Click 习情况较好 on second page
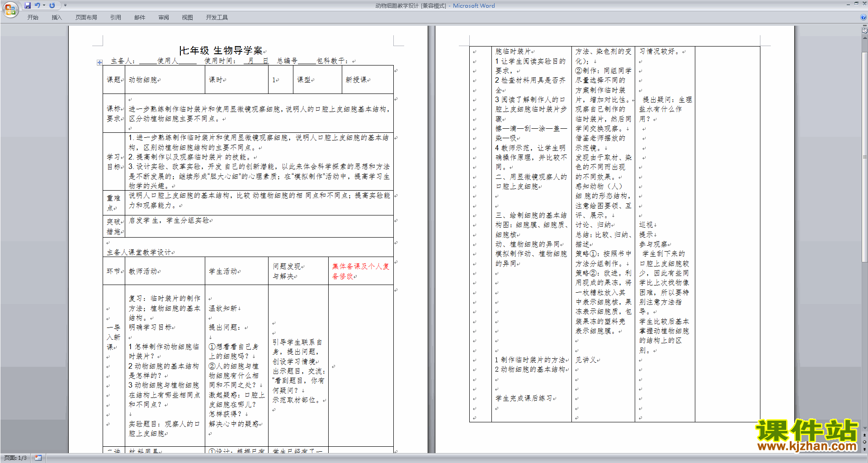The image size is (868, 463). [660, 51]
